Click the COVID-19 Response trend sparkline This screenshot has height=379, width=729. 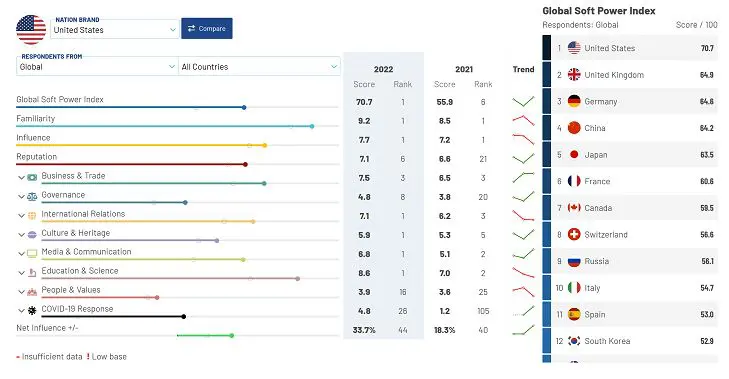pos(524,311)
